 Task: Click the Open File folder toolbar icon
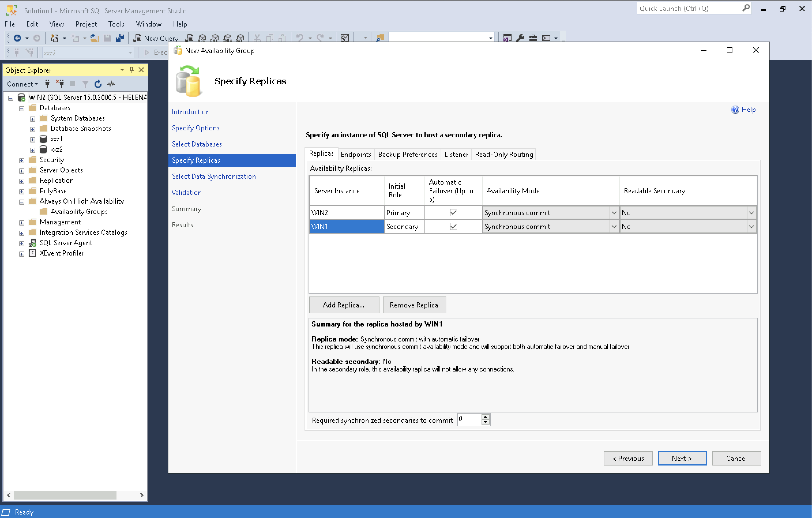coord(94,38)
